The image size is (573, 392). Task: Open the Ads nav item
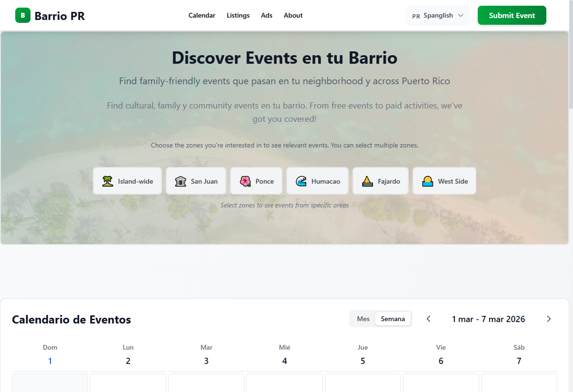click(267, 15)
